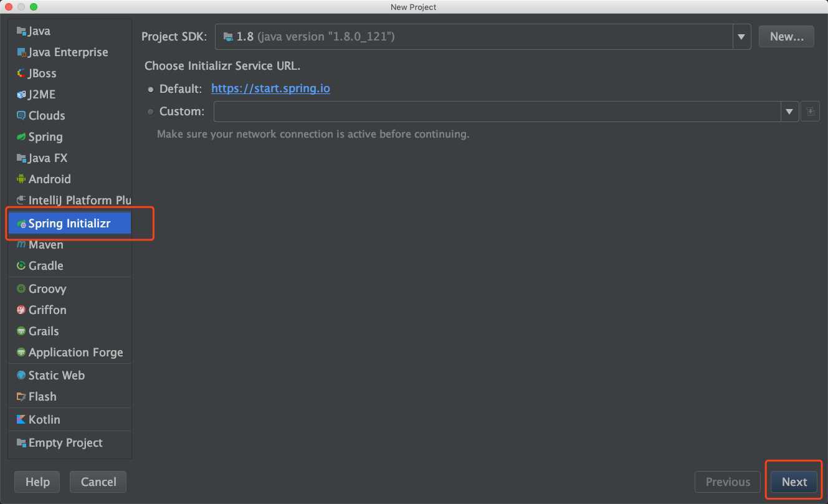Open the https://start.spring.io link
828x504 pixels.
(x=270, y=88)
